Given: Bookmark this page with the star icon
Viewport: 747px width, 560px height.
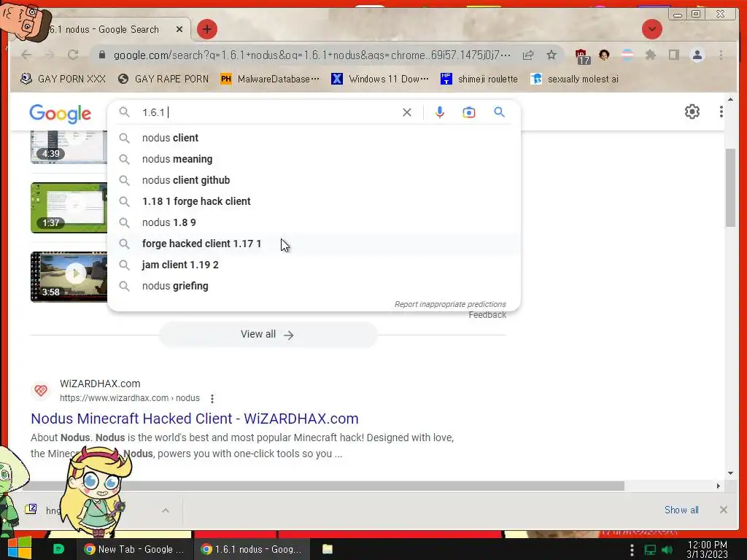Looking at the screenshot, I should 551,55.
